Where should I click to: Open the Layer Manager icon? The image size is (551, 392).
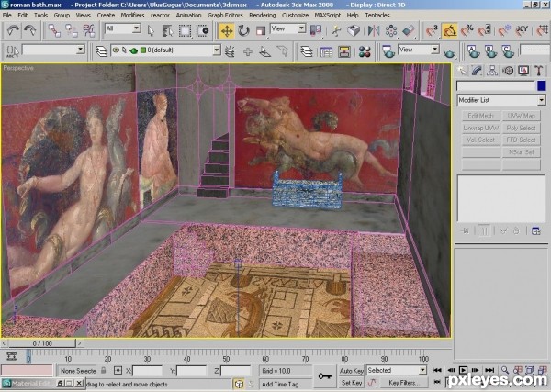pos(307,51)
